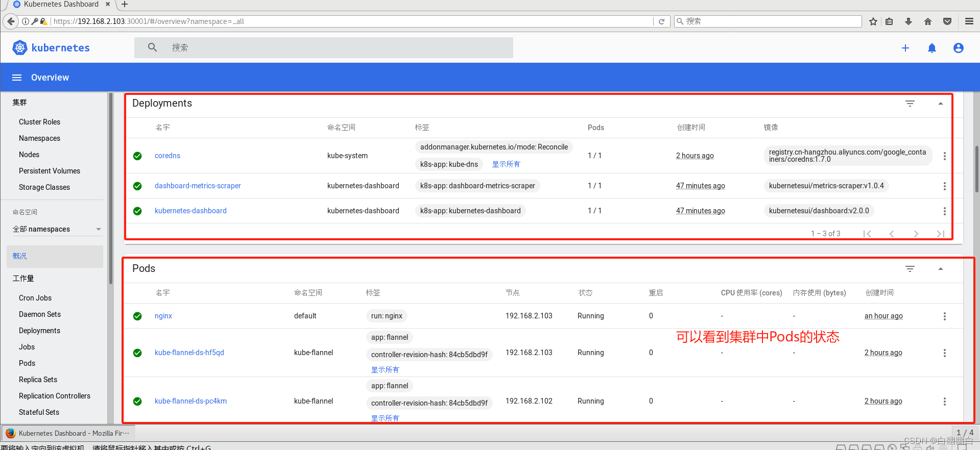This screenshot has height=450, width=980.
Task: Open the Firefox hamburger menu
Action: (969, 21)
